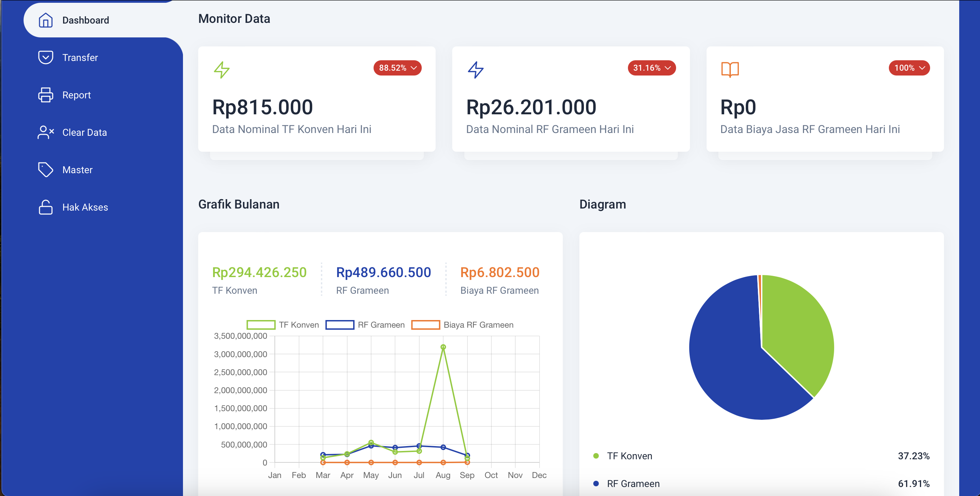Image resolution: width=980 pixels, height=496 pixels.
Task: Click the August peak point on chart
Action: coord(443,347)
